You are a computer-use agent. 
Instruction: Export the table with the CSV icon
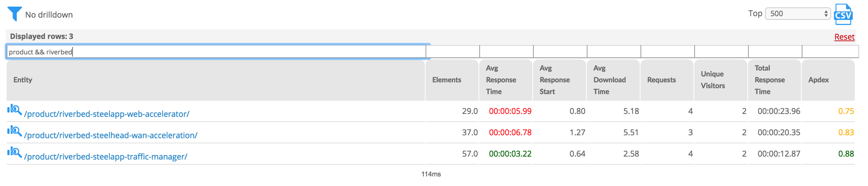pyautogui.click(x=843, y=14)
